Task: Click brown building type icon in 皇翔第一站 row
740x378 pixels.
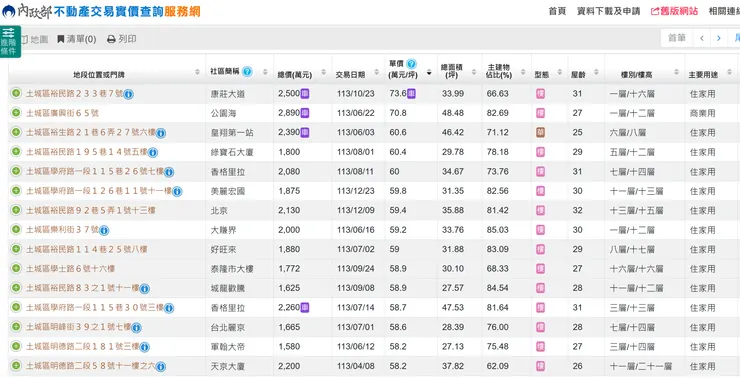Action: 541,133
